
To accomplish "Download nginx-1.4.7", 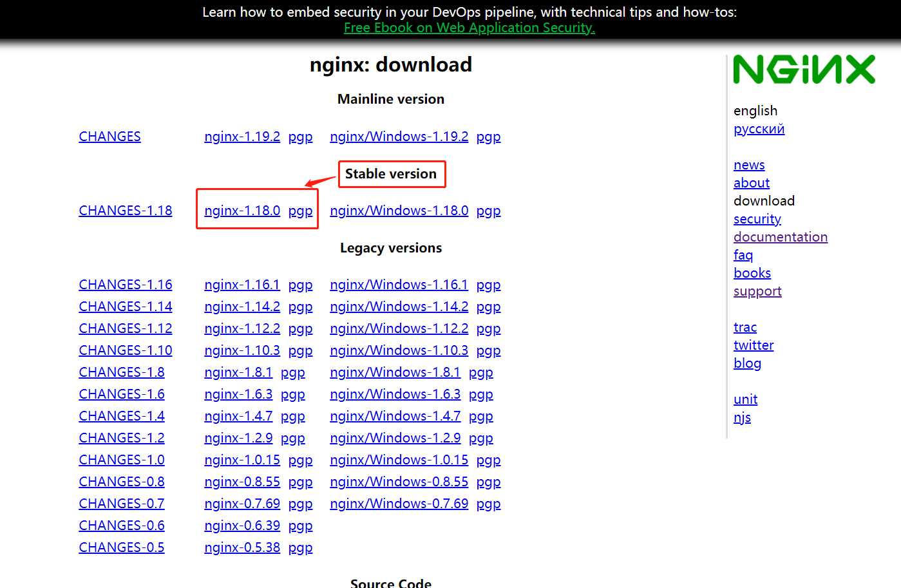I will (x=238, y=416).
